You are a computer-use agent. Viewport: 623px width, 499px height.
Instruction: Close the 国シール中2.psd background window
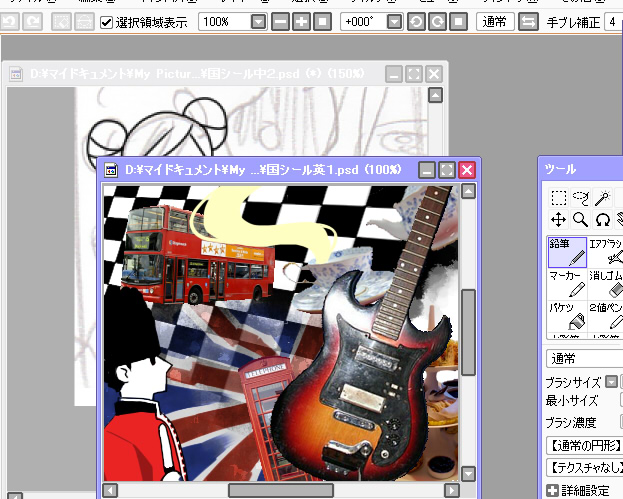pyautogui.click(x=434, y=74)
